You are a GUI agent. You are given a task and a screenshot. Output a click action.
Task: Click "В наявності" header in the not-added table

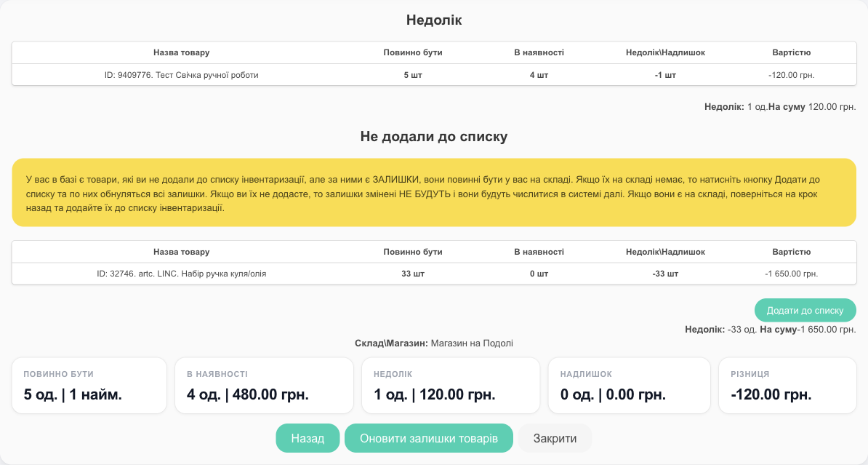(x=539, y=253)
